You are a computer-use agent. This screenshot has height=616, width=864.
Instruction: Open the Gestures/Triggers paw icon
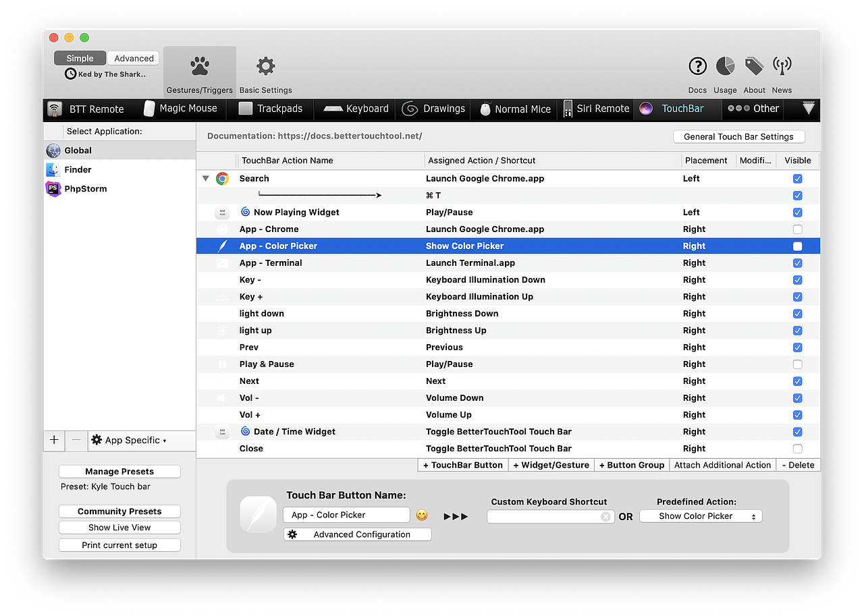tap(199, 66)
